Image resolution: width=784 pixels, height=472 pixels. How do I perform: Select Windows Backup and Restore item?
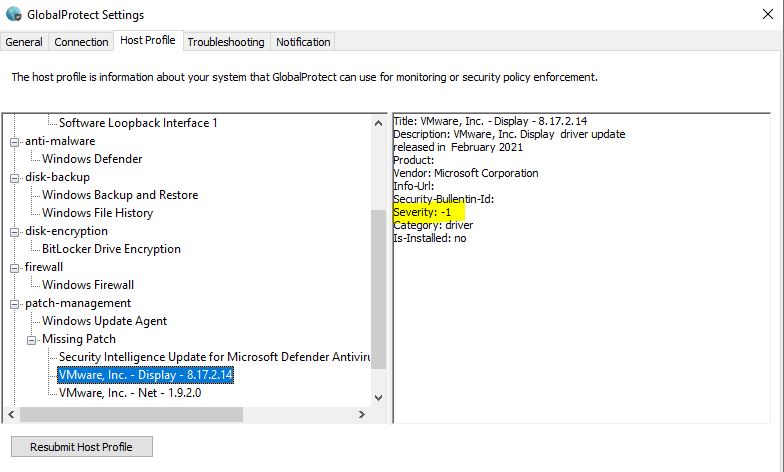[120, 195]
